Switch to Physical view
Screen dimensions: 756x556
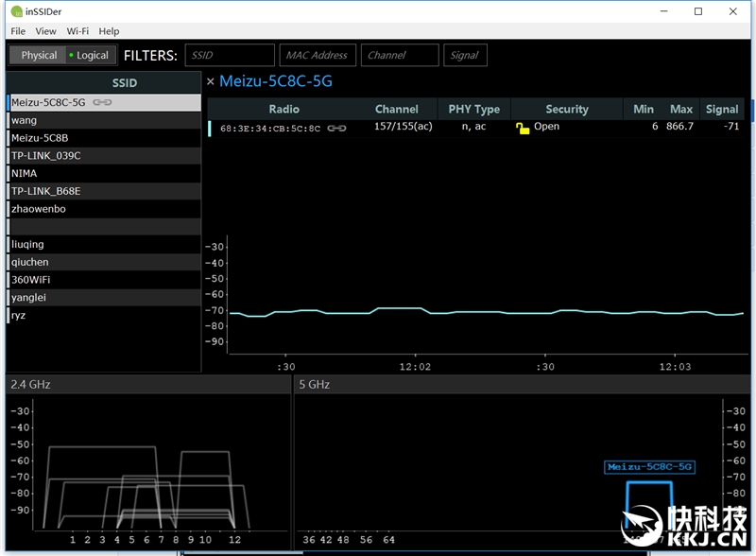(39, 56)
